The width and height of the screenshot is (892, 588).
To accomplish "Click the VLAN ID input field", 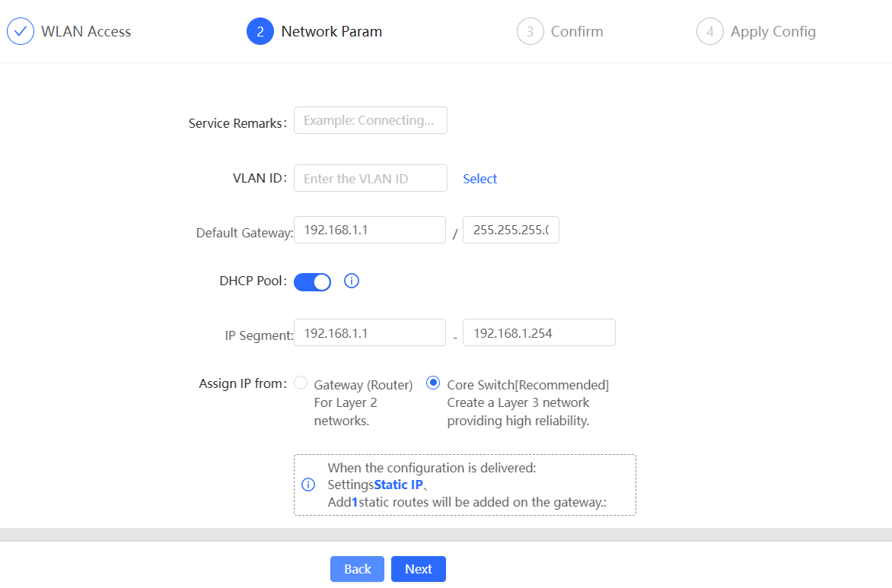I will 370,179.
